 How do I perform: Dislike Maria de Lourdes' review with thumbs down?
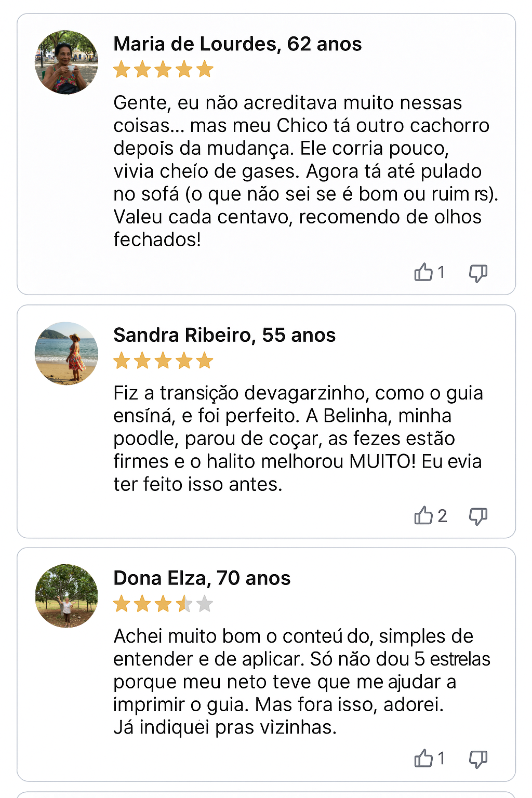[478, 273]
